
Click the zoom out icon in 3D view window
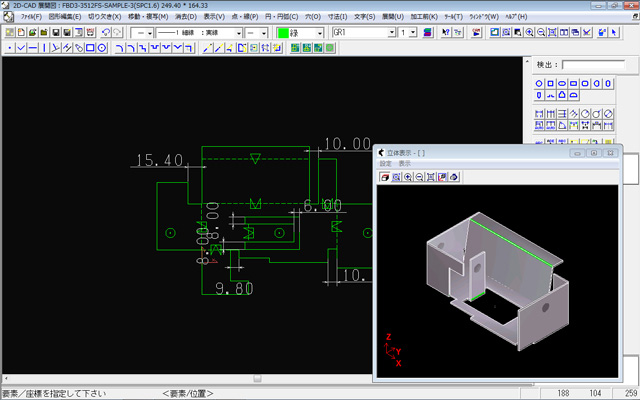[x=419, y=177]
